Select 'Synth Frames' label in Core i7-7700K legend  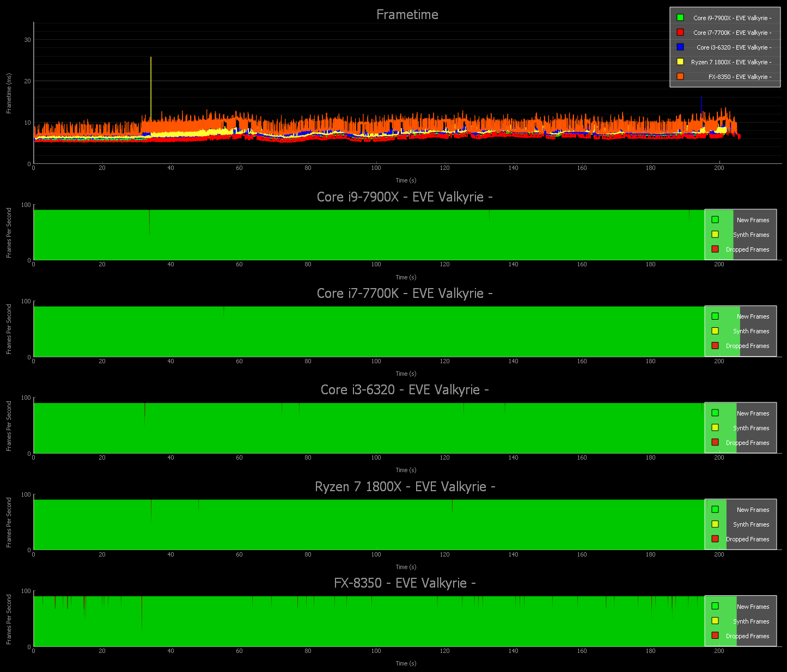click(752, 331)
